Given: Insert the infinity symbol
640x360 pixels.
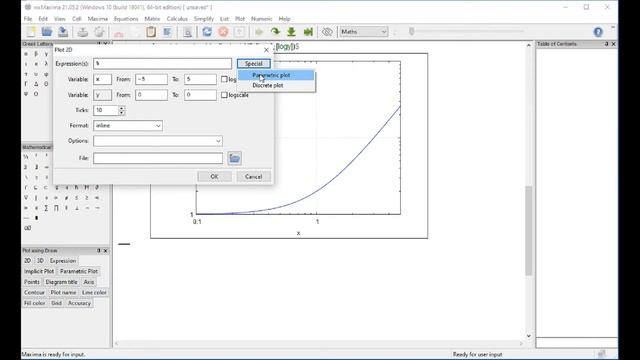Looking at the screenshot, I should pos(27,228).
